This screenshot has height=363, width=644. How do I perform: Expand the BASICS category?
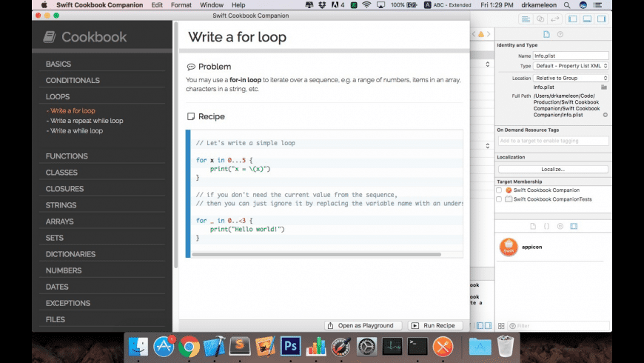[x=58, y=64]
